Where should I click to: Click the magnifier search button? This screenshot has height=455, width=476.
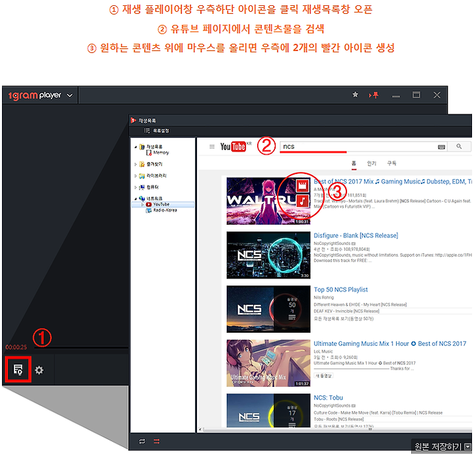pos(459,146)
